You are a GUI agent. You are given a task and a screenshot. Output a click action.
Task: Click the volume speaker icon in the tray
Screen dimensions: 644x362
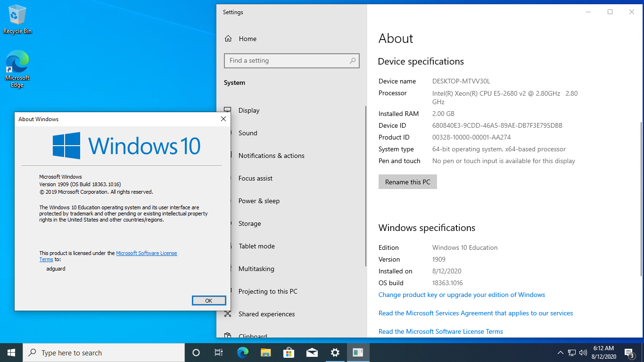point(583,353)
